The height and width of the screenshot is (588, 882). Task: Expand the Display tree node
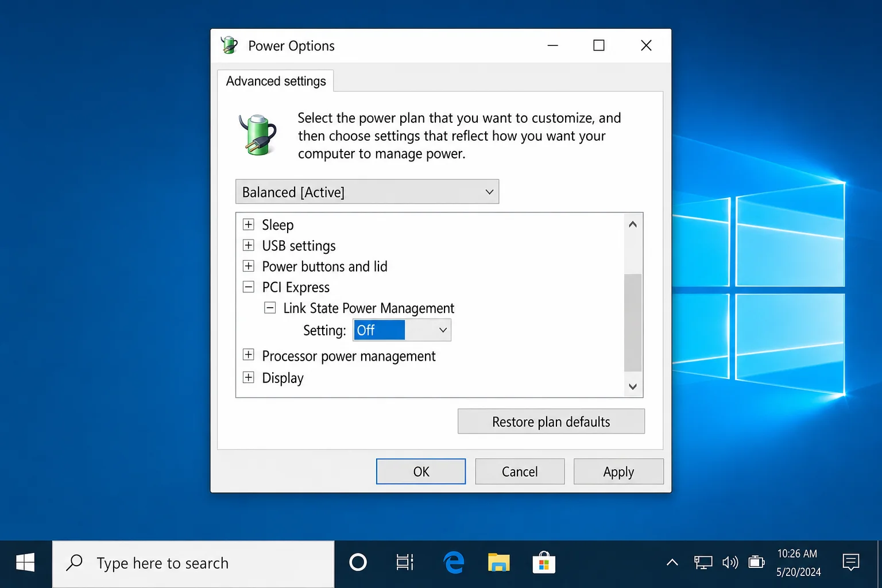click(x=248, y=377)
